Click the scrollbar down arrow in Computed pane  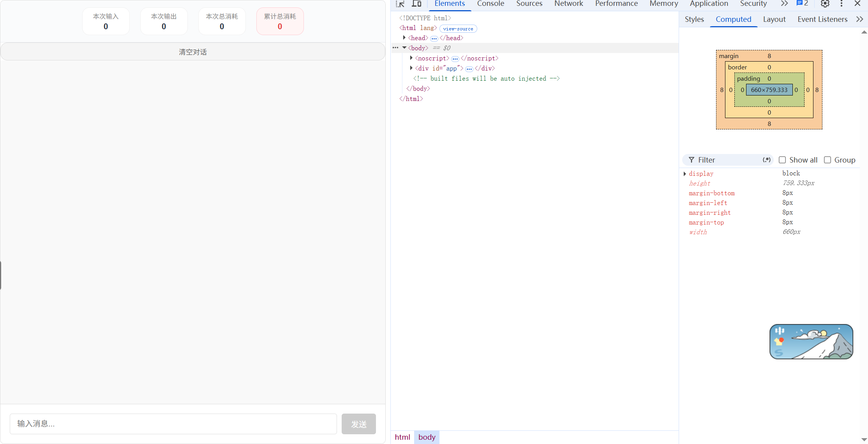point(864,440)
